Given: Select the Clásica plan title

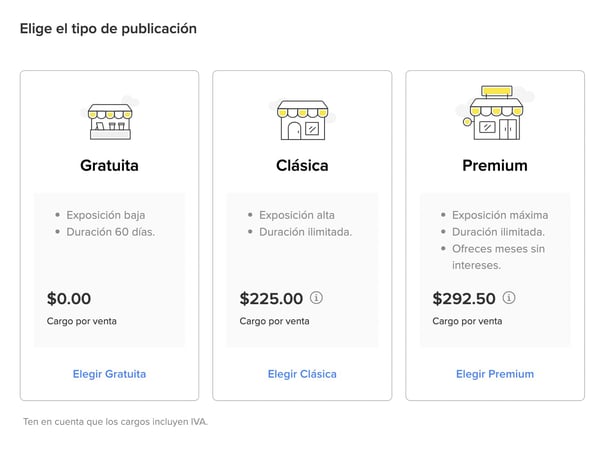Looking at the screenshot, I should 302,165.
